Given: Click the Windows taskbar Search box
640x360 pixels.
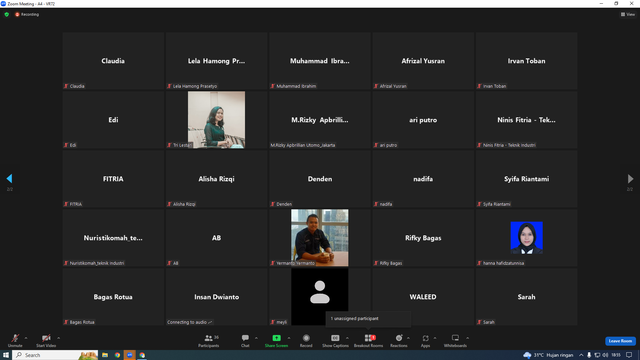Looking at the screenshot, I should click(56, 355).
